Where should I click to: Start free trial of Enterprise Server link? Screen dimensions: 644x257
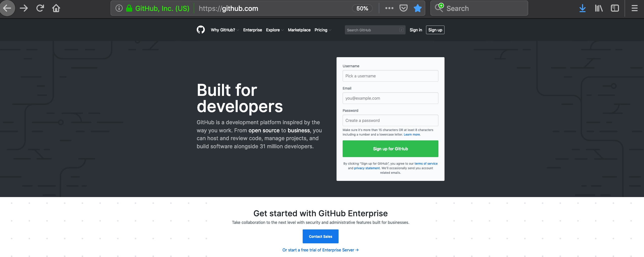tap(321, 250)
